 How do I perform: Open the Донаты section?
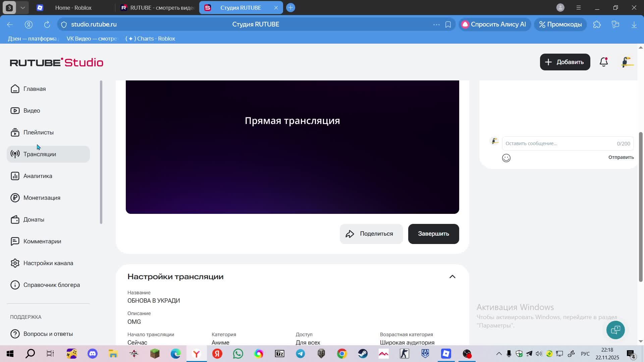(34, 219)
